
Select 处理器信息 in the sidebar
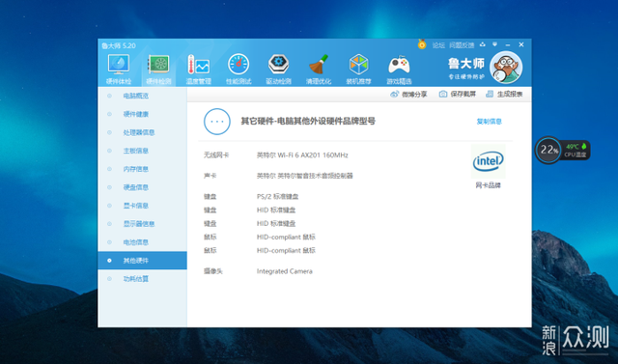pos(139,132)
